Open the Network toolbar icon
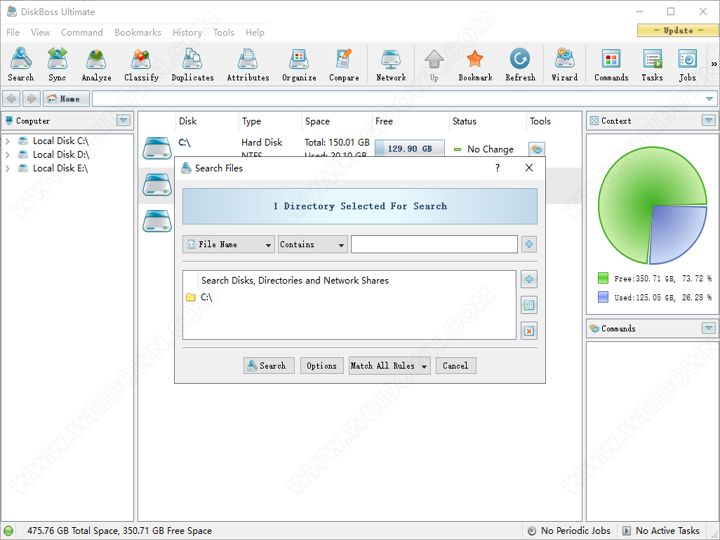Image resolution: width=720 pixels, height=540 pixels. 391,65
